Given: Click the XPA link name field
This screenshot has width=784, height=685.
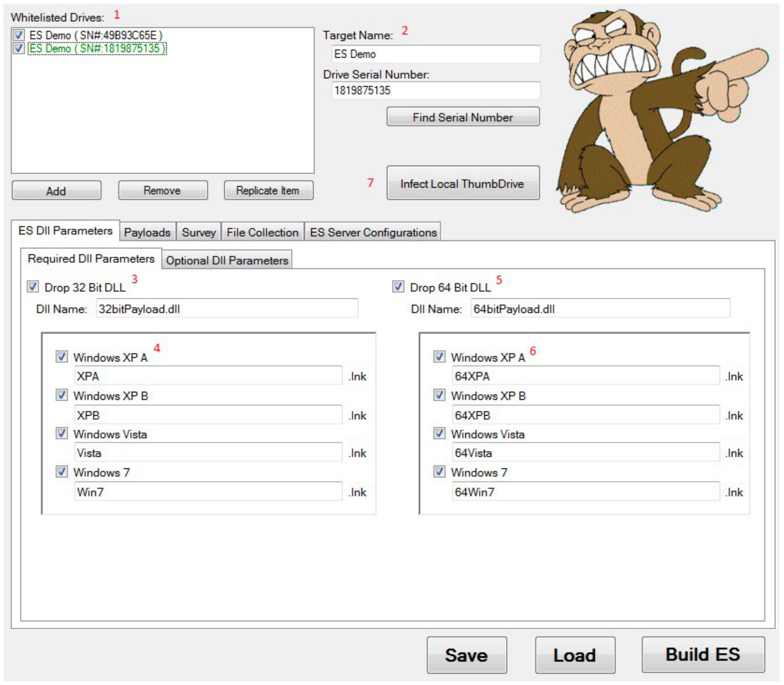Looking at the screenshot, I should pos(208,376).
